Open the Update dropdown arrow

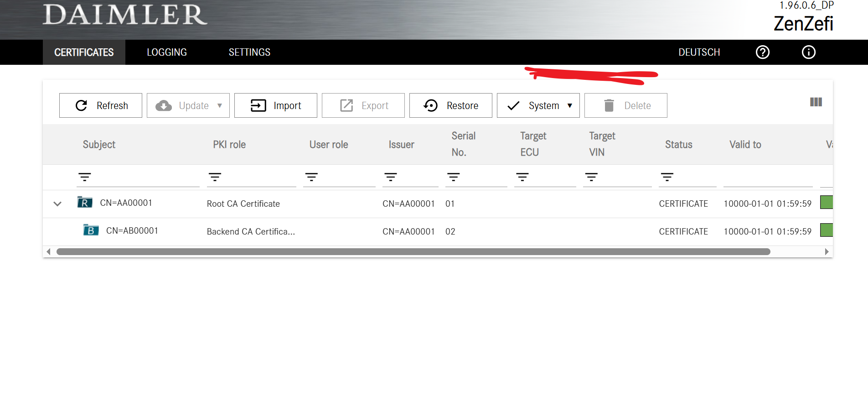pos(220,105)
